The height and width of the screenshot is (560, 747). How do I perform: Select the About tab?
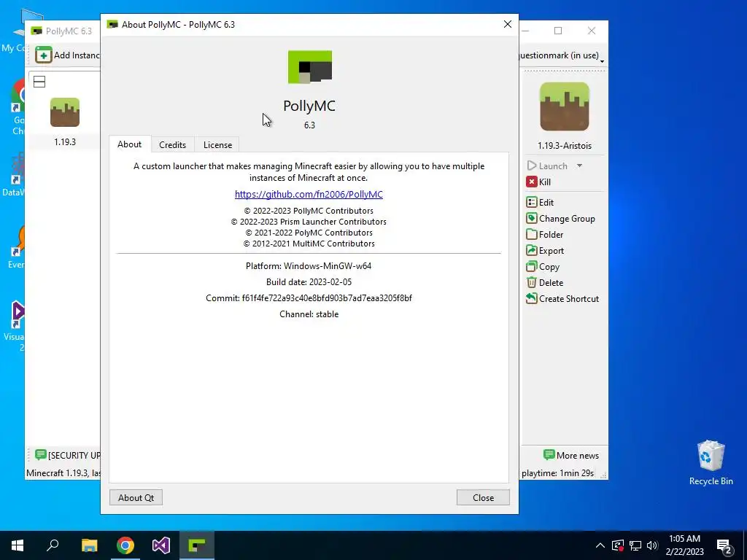click(x=130, y=144)
